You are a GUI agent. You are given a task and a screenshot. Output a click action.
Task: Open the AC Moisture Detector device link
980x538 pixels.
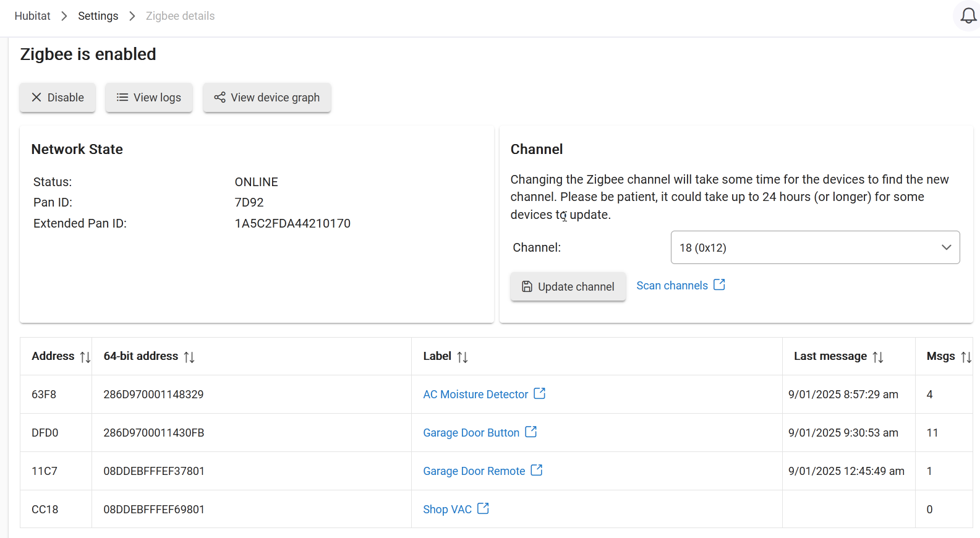475,395
